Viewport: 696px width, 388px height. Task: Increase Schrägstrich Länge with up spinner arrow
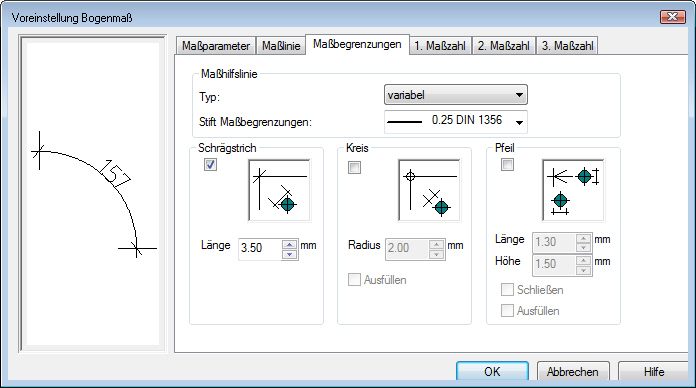(289, 244)
